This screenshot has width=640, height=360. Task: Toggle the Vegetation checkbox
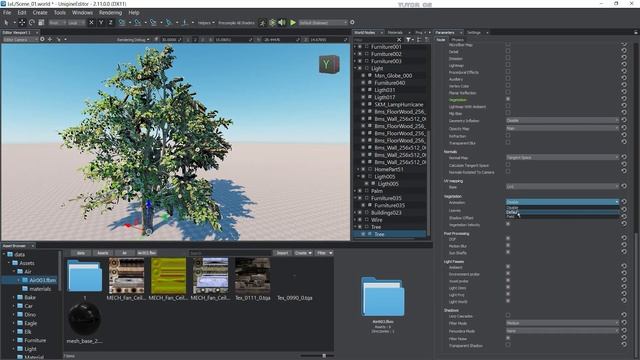pyautogui.click(x=508, y=99)
